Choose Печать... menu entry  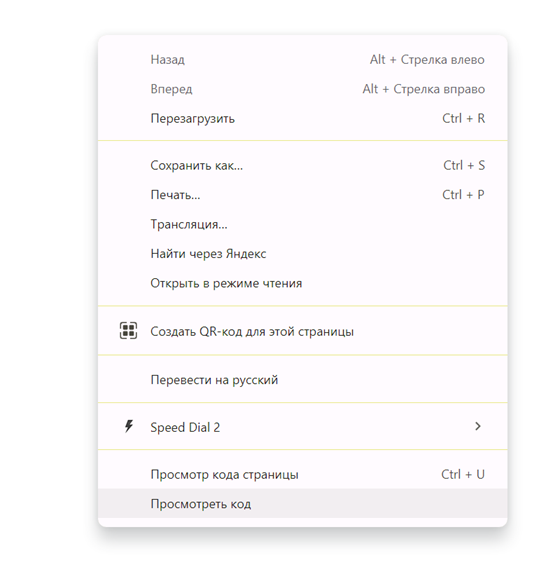click(x=303, y=195)
